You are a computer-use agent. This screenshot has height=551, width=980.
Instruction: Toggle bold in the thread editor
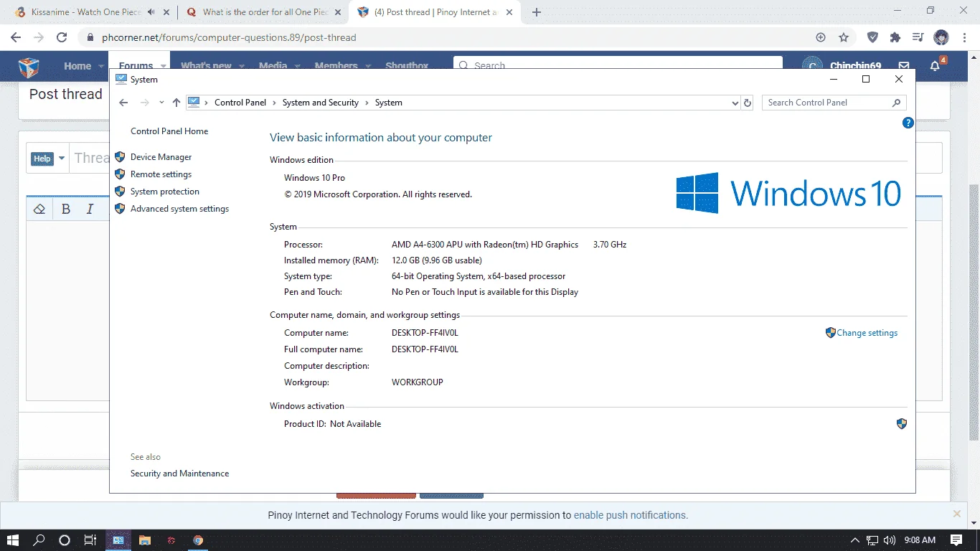pyautogui.click(x=66, y=209)
